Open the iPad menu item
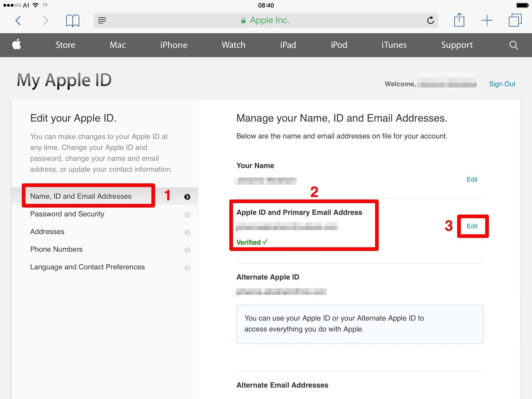 (288, 45)
